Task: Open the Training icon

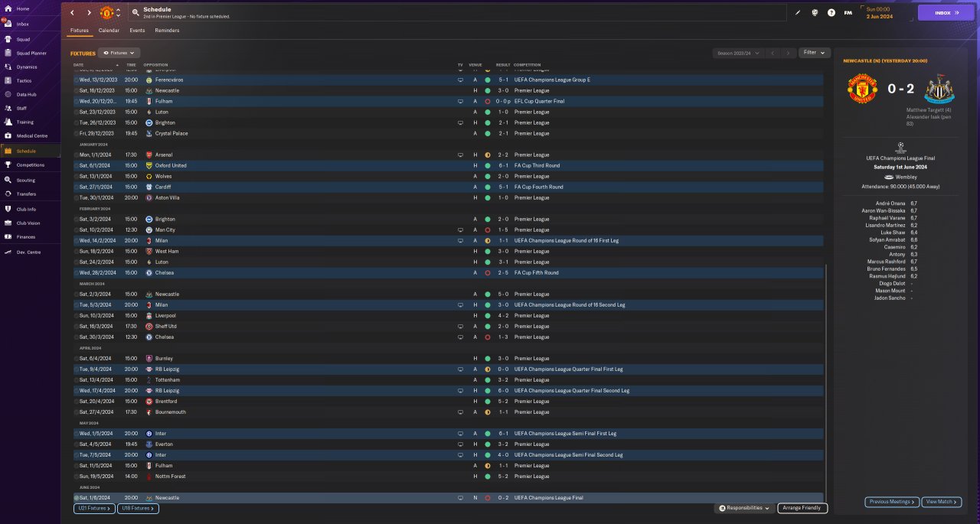Action: [x=8, y=122]
